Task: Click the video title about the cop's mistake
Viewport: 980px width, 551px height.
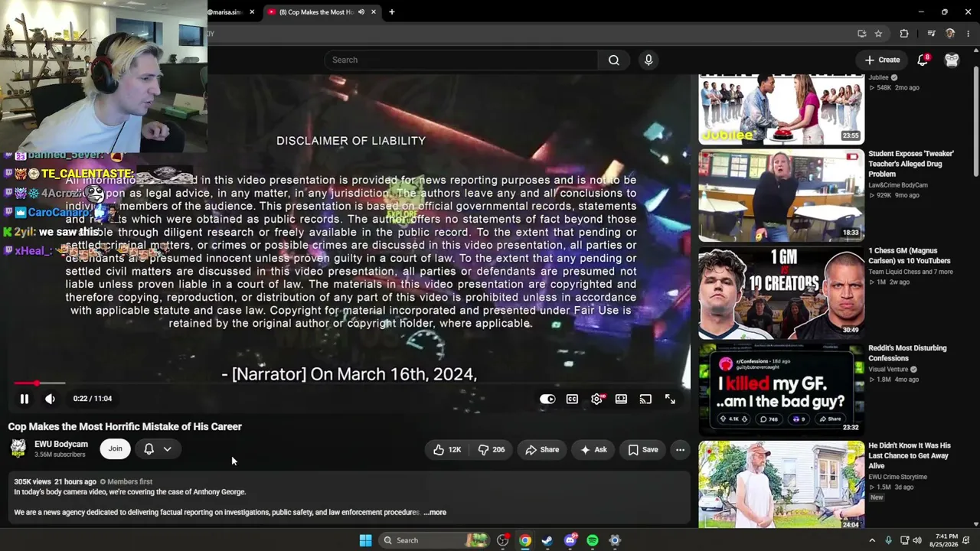Action: [125, 426]
